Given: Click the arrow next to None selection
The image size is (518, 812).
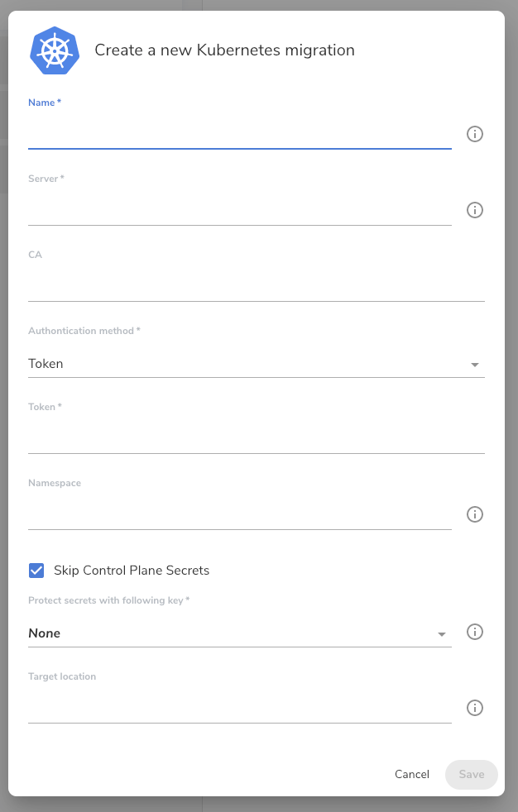Looking at the screenshot, I should pyautogui.click(x=441, y=634).
